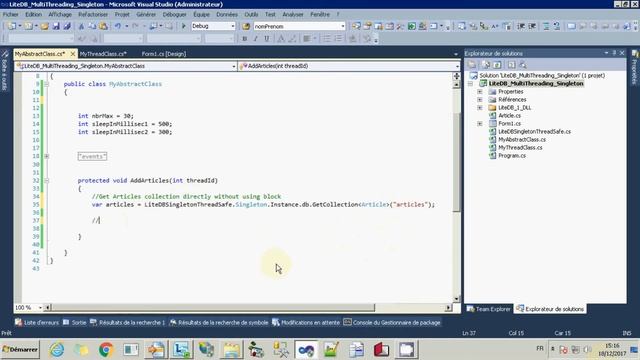Image resolution: width=640 pixels, height=360 pixels.
Task: Expand the Properties node in solution explorer
Action: coord(480,92)
